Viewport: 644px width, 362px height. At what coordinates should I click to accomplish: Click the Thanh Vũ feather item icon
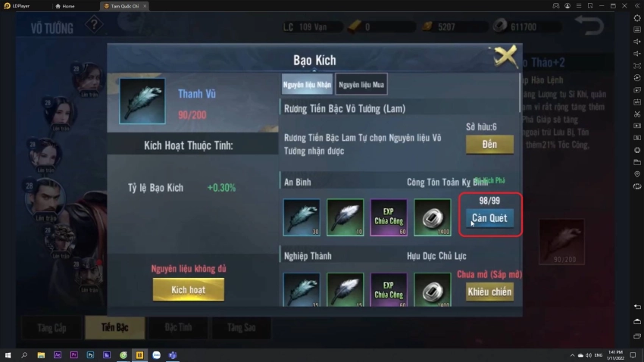click(x=142, y=101)
